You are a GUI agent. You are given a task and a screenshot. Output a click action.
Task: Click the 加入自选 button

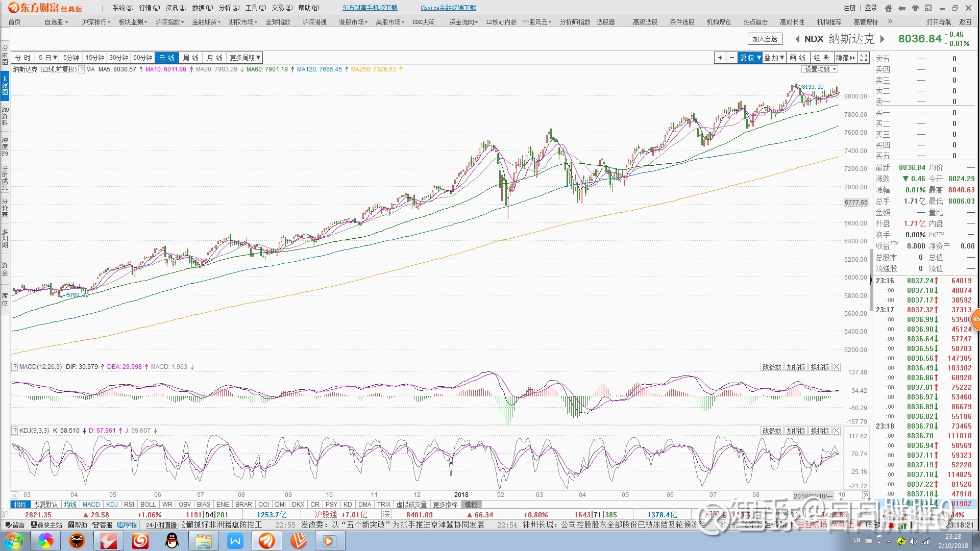(765, 39)
